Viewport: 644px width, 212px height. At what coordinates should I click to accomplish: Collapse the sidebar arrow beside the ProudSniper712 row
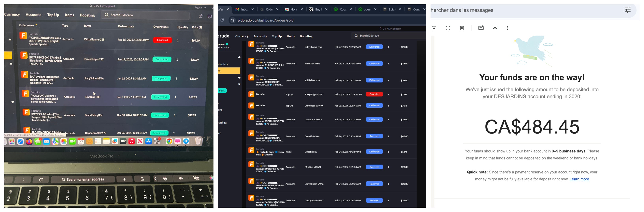[x=11, y=64]
